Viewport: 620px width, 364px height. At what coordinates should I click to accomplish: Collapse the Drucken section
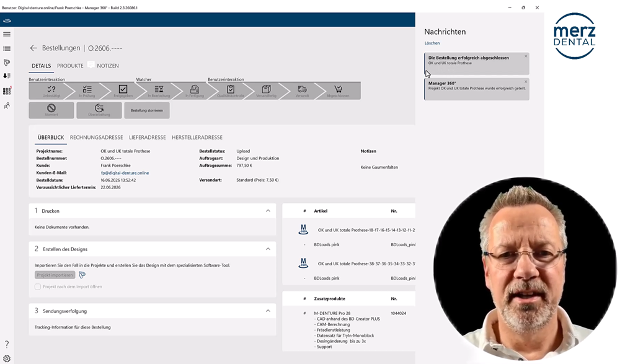(268, 211)
